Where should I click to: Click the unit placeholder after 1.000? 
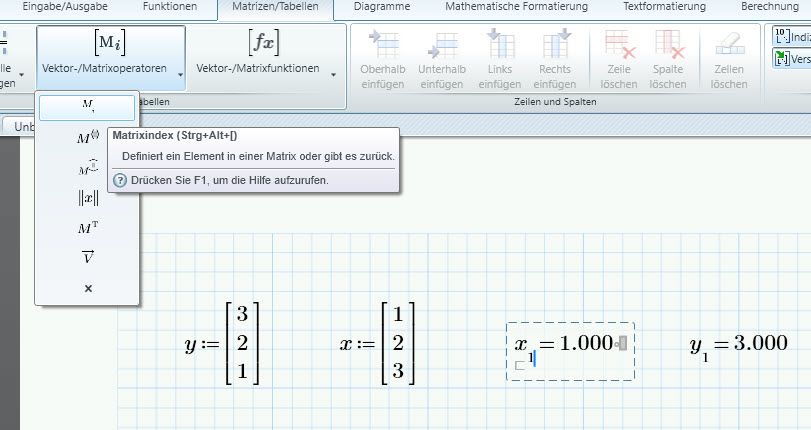point(623,343)
